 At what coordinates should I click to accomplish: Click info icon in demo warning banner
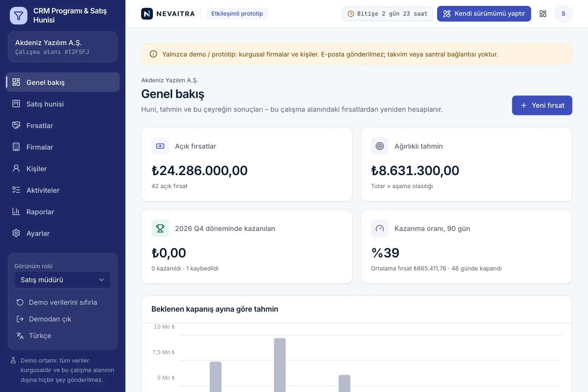153,54
